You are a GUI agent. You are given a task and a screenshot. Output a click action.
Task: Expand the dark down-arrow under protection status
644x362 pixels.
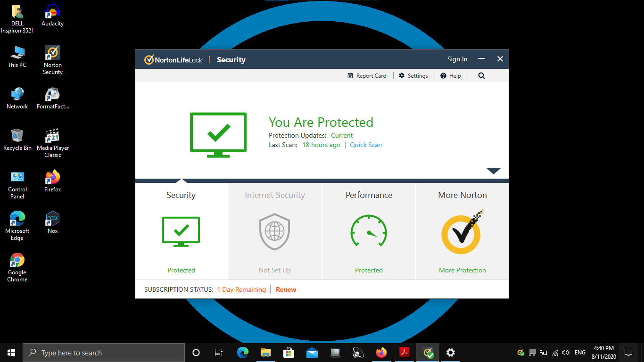(x=493, y=171)
